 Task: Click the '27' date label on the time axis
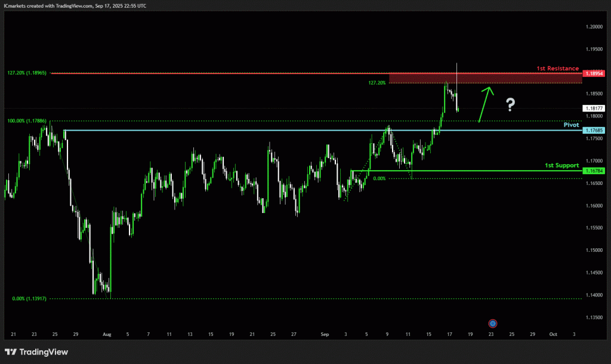[x=294, y=334]
